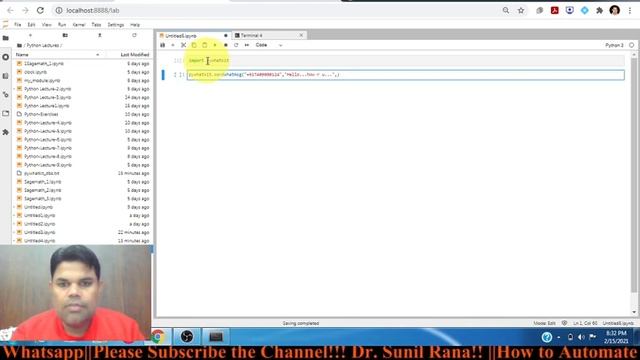
Task: Sort files by the Name column header
Action: pyautogui.click(x=57, y=54)
